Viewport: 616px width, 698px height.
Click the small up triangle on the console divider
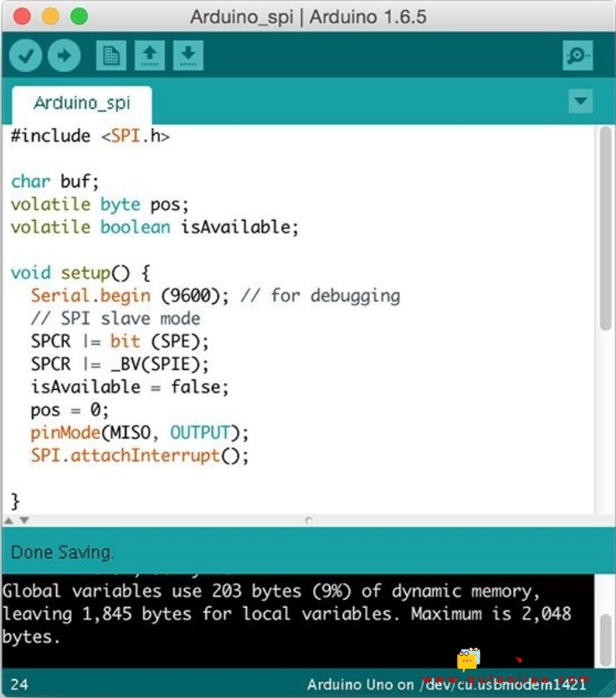(11, 521)
